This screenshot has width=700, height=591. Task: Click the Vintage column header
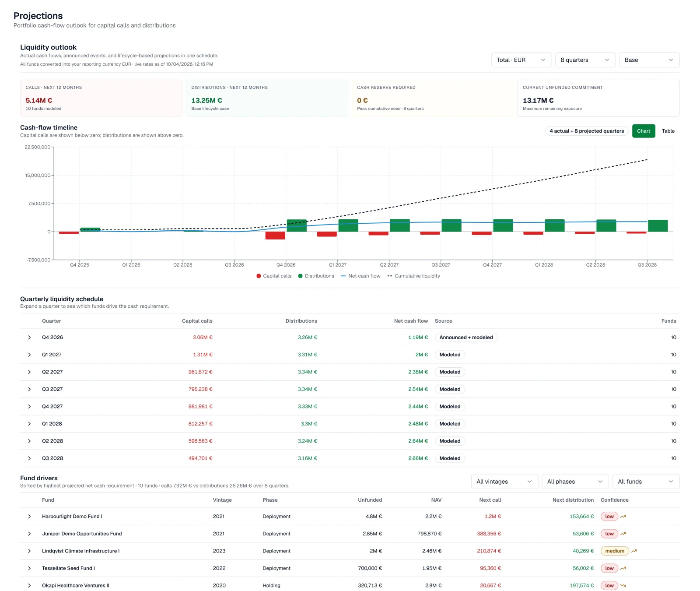222,500
